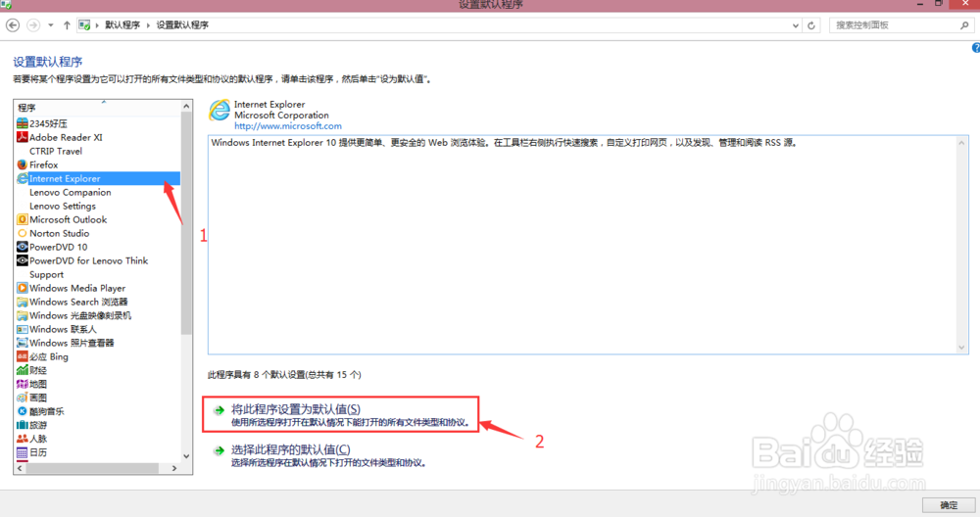Screen dimensions: 980x517
Task: Refresh the page with refresh icon
Action: click(x=811, y=25)
